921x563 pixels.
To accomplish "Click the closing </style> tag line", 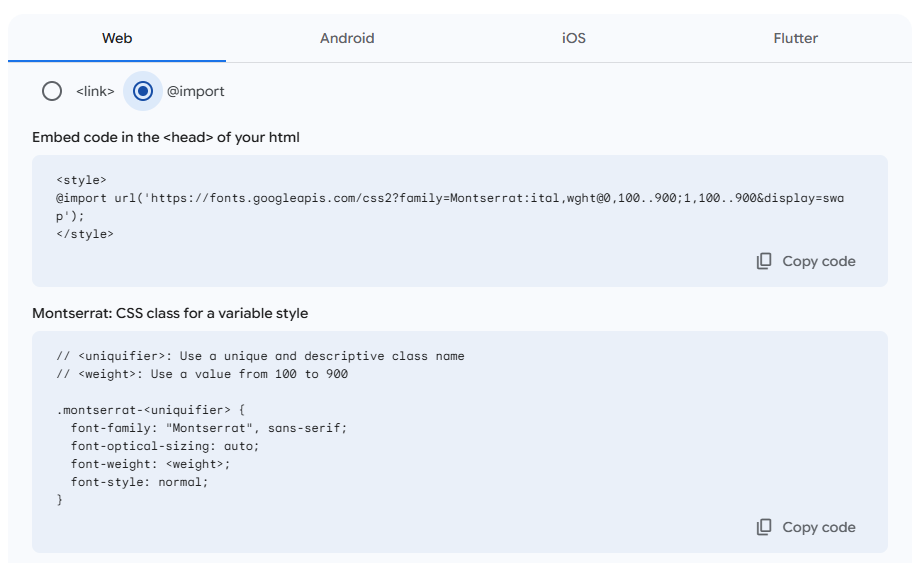I will [85, 234].
